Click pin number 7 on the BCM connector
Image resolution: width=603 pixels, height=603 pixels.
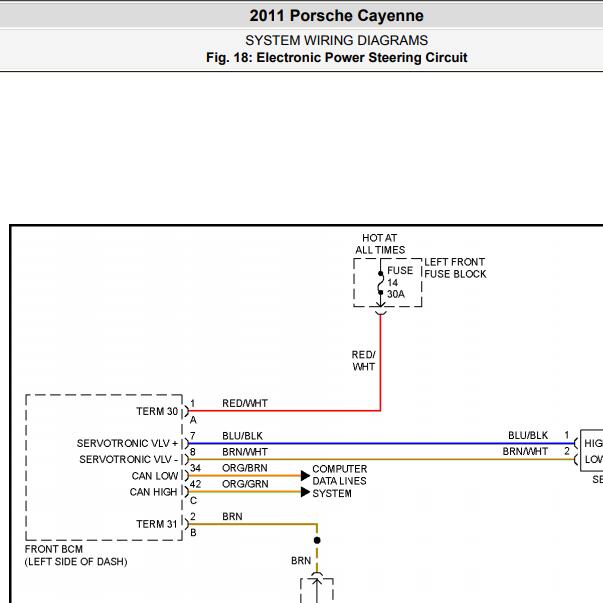click(x=193, y=436)
